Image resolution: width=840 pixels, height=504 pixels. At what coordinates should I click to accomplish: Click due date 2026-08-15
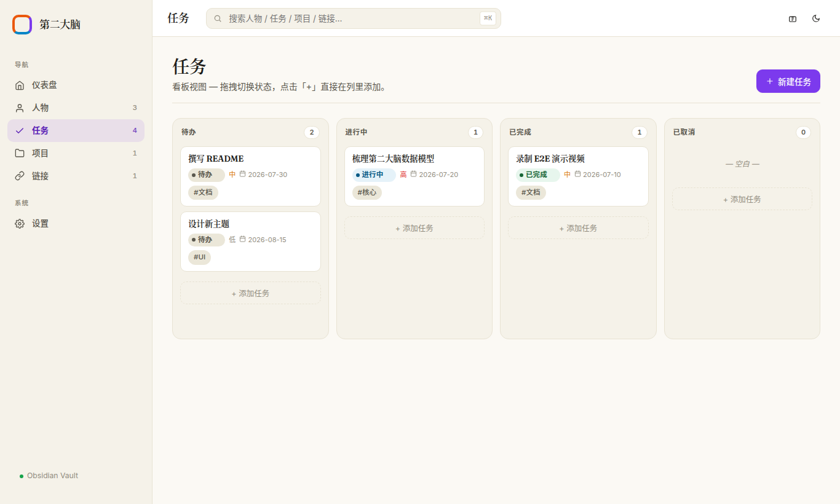pyautogui.click(x=267, y=240)
